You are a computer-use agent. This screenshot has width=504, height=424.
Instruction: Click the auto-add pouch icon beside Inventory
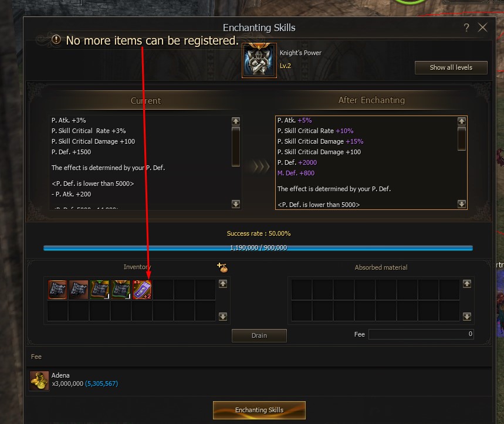pyautogui.click(x=222, y=267)
